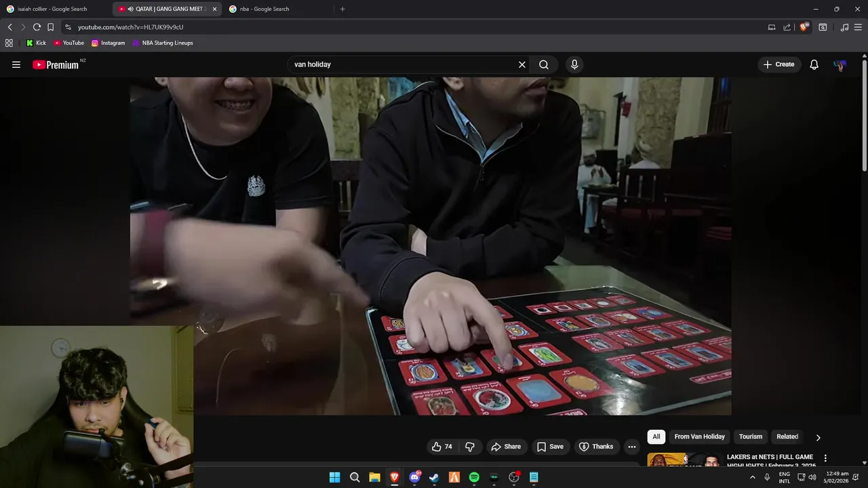
Task: Clear the 'van holiday' search text
Action: (x=522, y=64)
